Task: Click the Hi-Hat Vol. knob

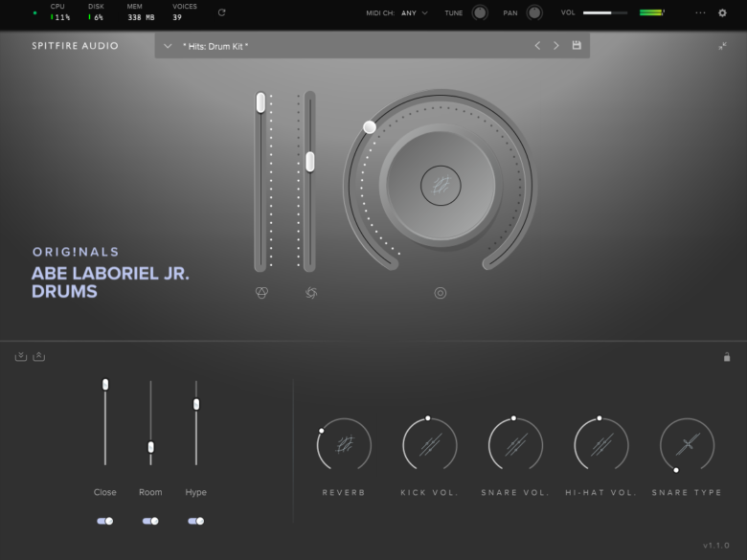Action: click(601, 445)
